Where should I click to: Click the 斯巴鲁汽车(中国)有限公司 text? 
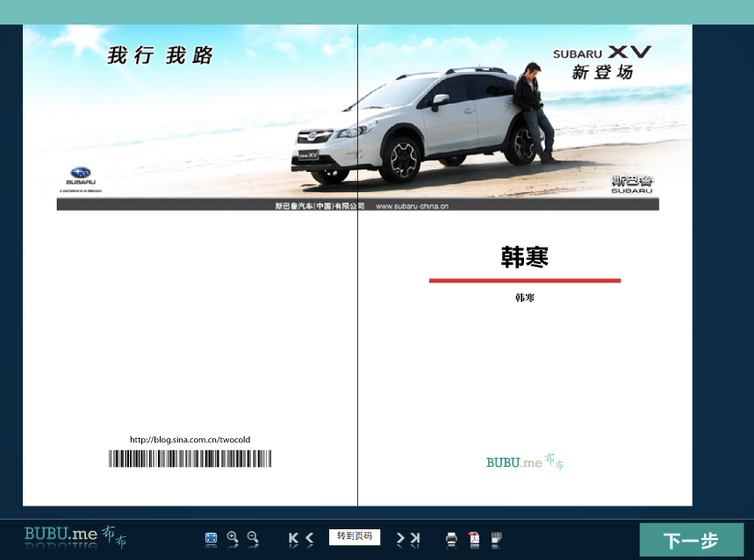click(x=320, y=206)
